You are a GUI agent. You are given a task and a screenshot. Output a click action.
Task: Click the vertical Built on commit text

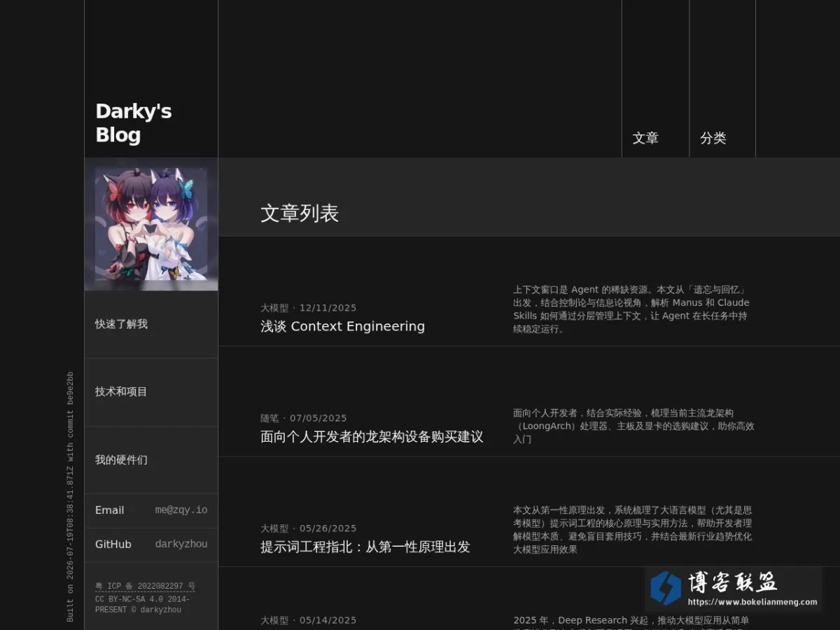(x=70, y=496)
